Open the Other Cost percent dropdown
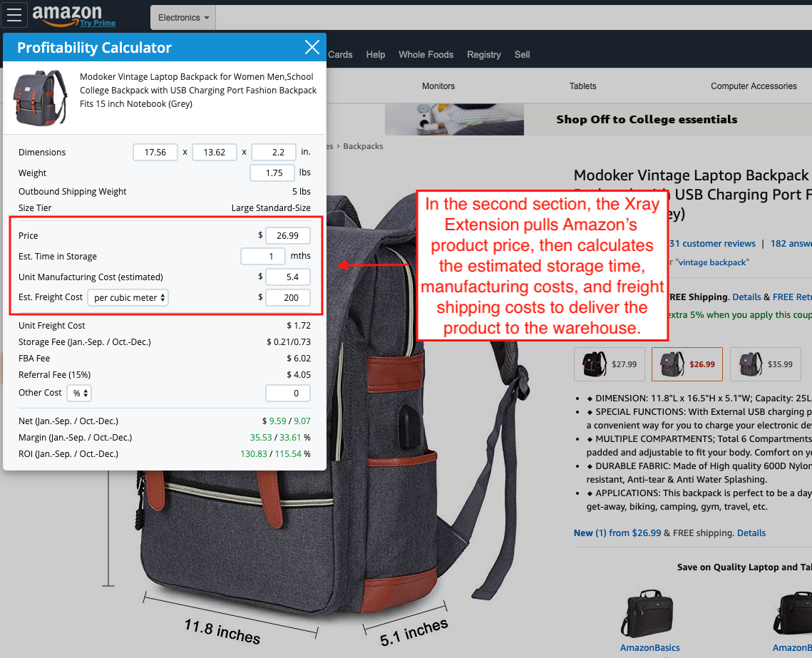This screenshot has height=658, width=812. point(79,393)
